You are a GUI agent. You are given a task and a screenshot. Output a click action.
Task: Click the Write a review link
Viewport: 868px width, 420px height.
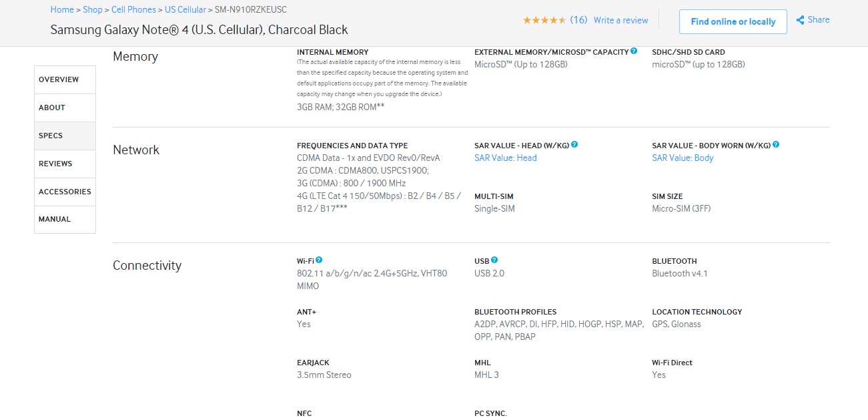coord(620,21)
